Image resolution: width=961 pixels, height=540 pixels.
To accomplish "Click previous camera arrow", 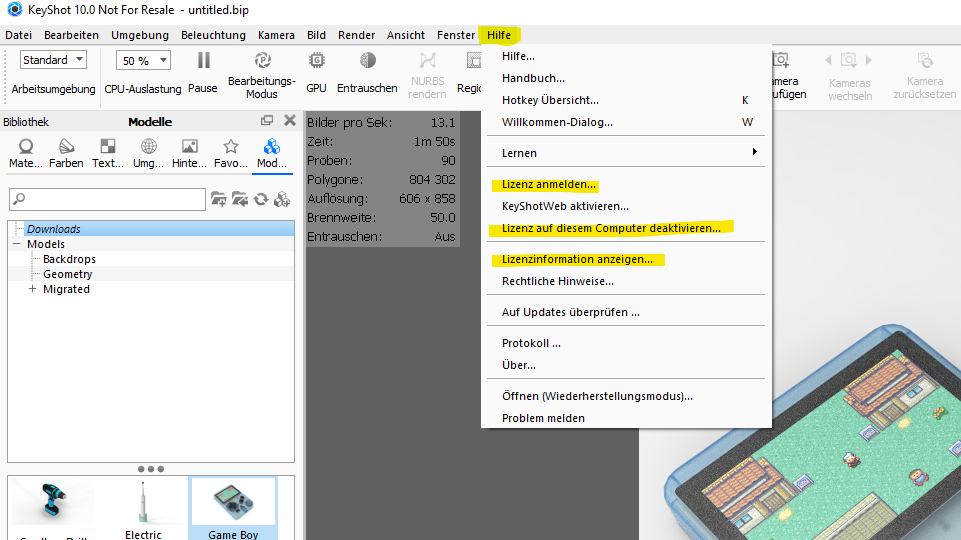I will pyautogui.click(x=828, y=60).
